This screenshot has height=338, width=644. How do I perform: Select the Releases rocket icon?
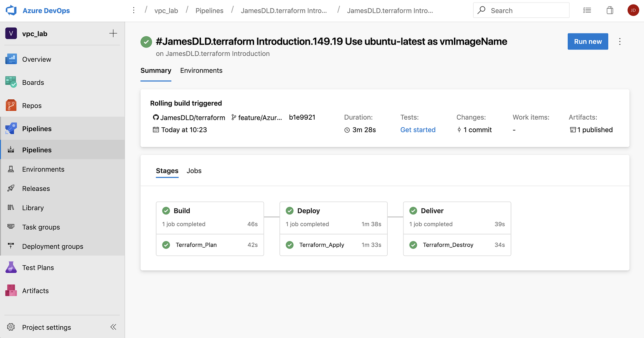pos(11,188)
